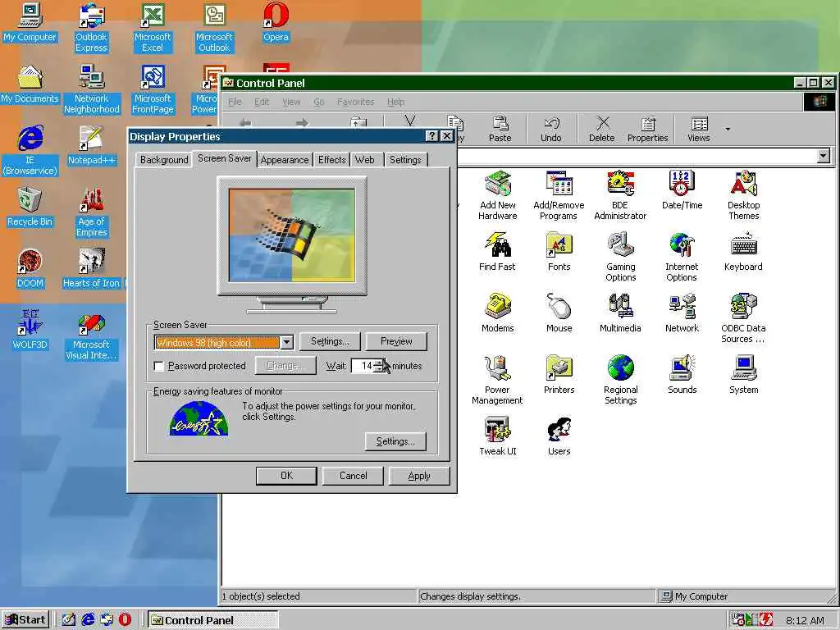840x630 pixels.
Task: Open Keyboard applet
Action: coord(743,252)
